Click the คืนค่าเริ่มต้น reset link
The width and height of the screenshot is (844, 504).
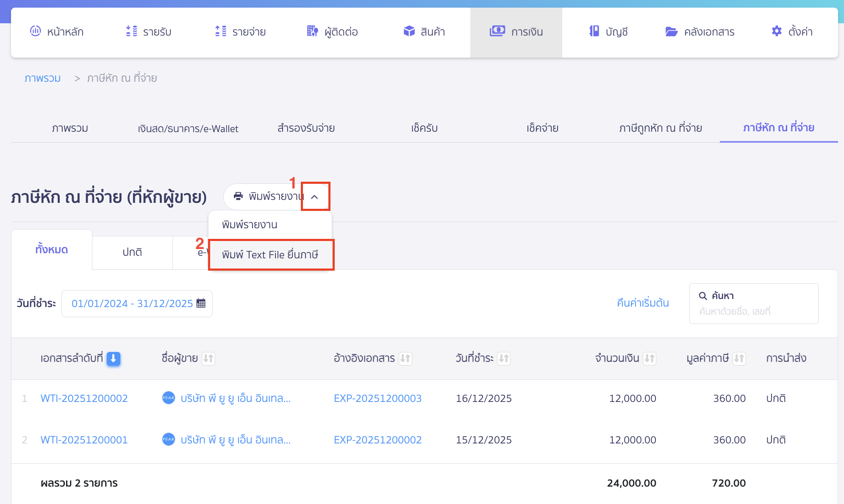[643, 303]
